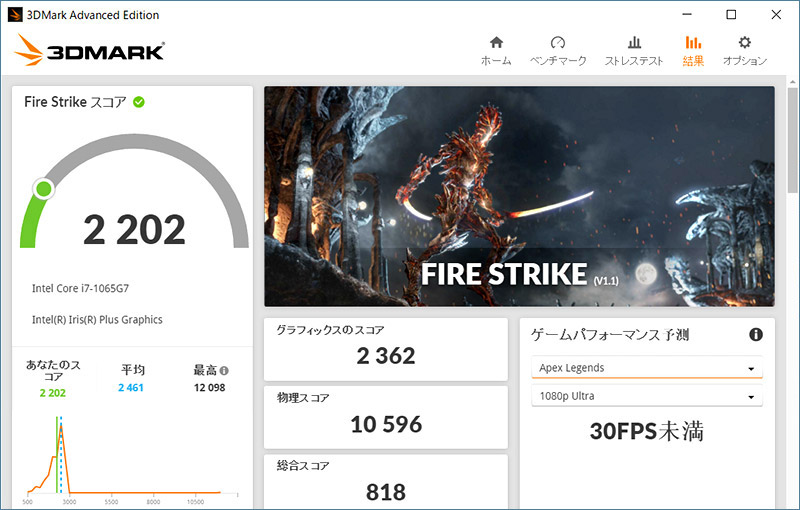Click the 3DMark app icon in title bar
Viewport: 800px width, 510px height.
pos(15,15)
